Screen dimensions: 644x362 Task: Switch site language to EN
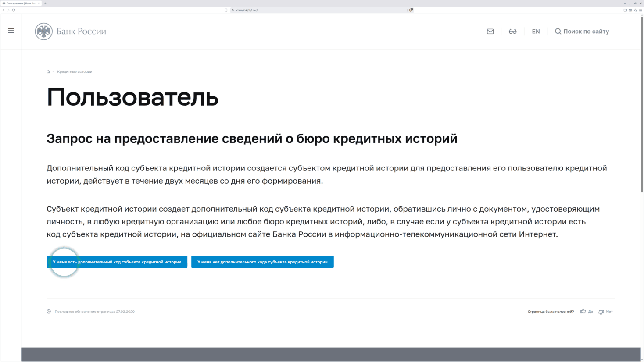point(536,32)
